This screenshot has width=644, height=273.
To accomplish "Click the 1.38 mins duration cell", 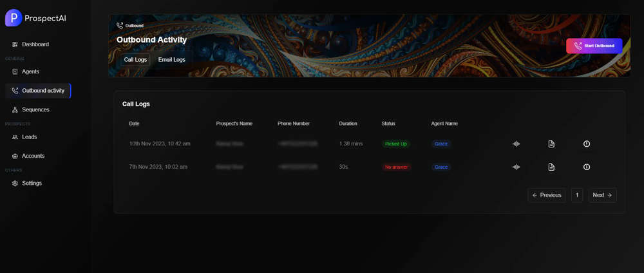I will (x=351, y=144).
